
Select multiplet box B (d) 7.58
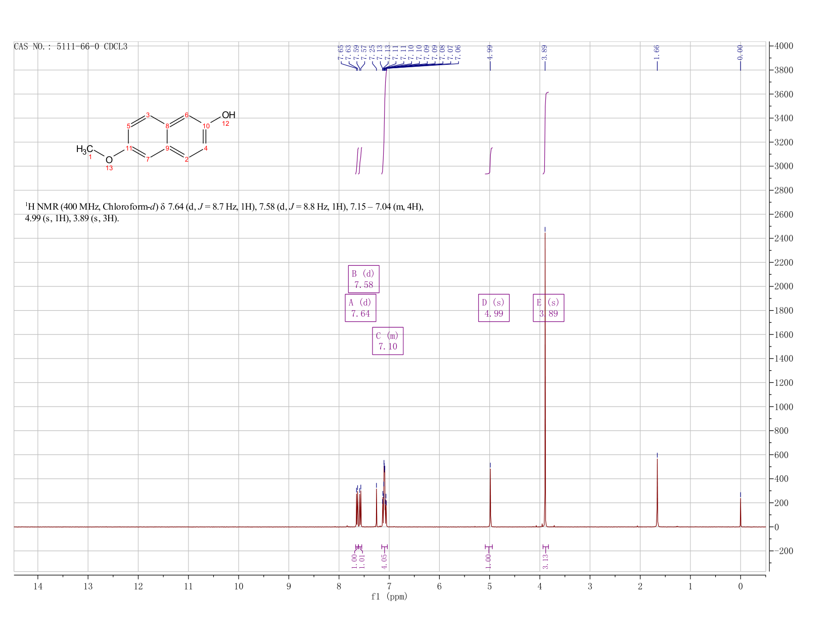(363, 279)
